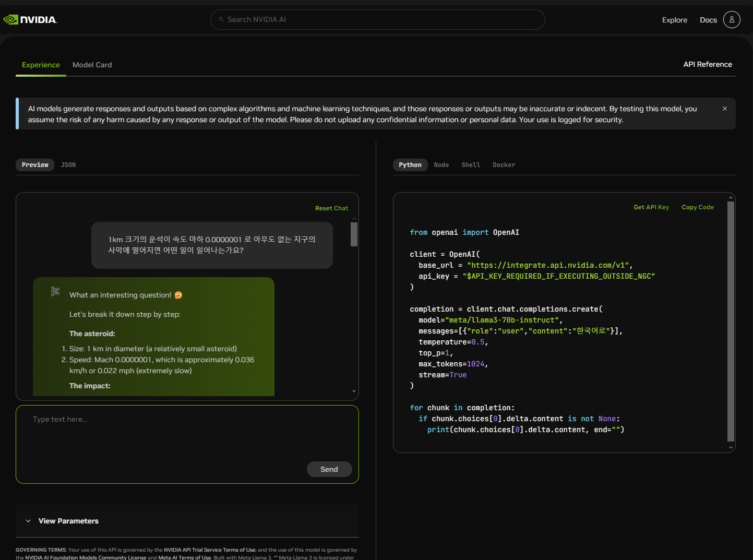753x560 pixels.
Task: Click the temperature value 0.5
Action: pos(477,342)
